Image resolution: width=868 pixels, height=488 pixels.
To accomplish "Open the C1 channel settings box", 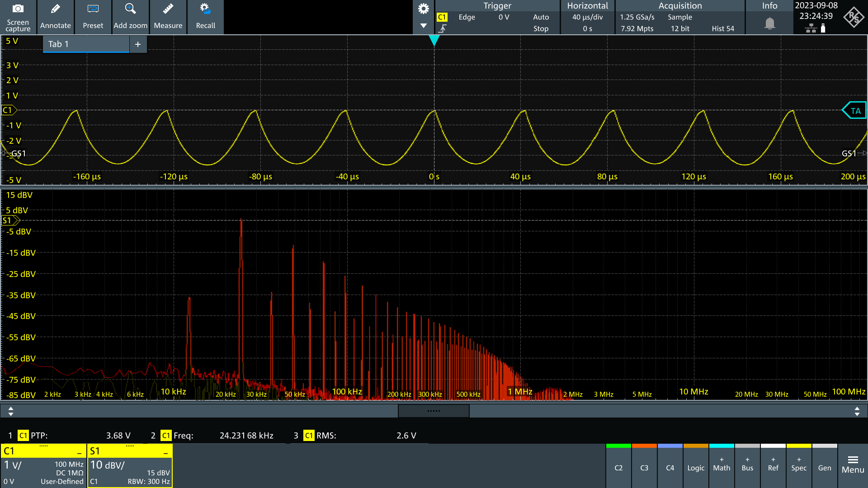I will coord(43,466).
